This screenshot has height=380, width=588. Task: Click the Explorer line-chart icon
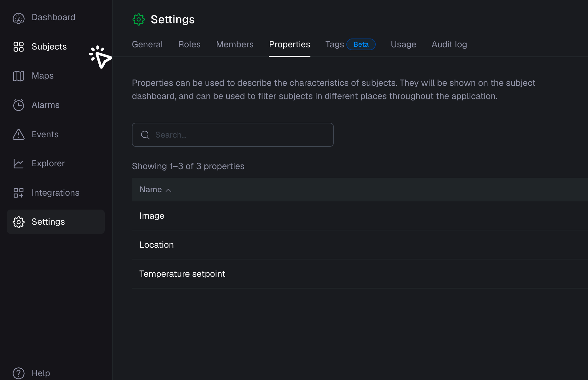click(x=19, y=163)
